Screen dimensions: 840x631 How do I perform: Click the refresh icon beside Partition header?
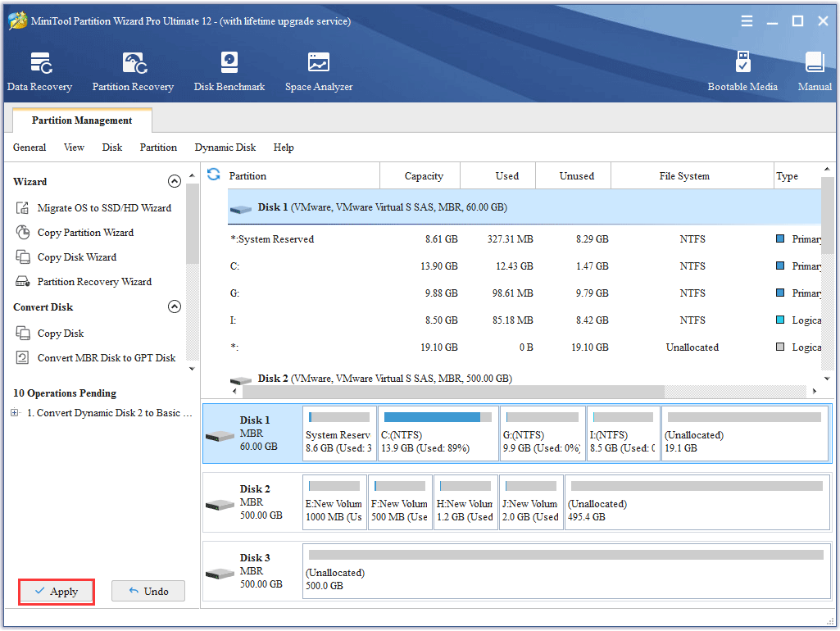click(214, 175)
